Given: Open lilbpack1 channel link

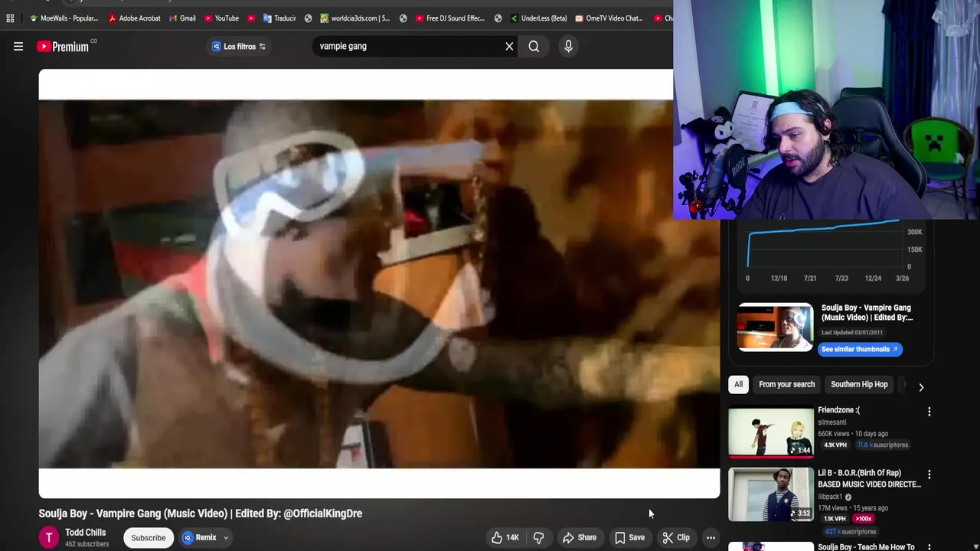Looking at the screenshot, I should pos(830,497).
